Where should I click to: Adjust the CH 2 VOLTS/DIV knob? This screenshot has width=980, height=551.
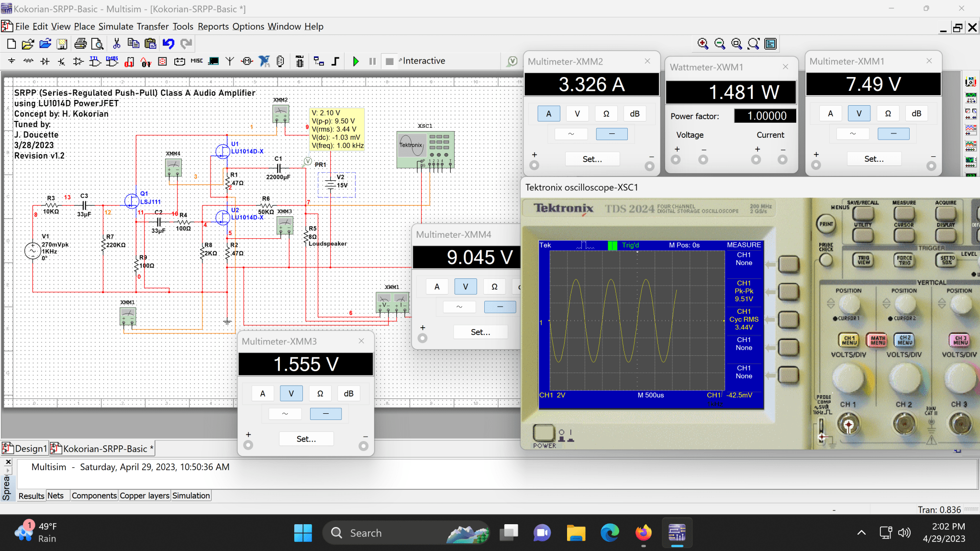tap(904, 378)
